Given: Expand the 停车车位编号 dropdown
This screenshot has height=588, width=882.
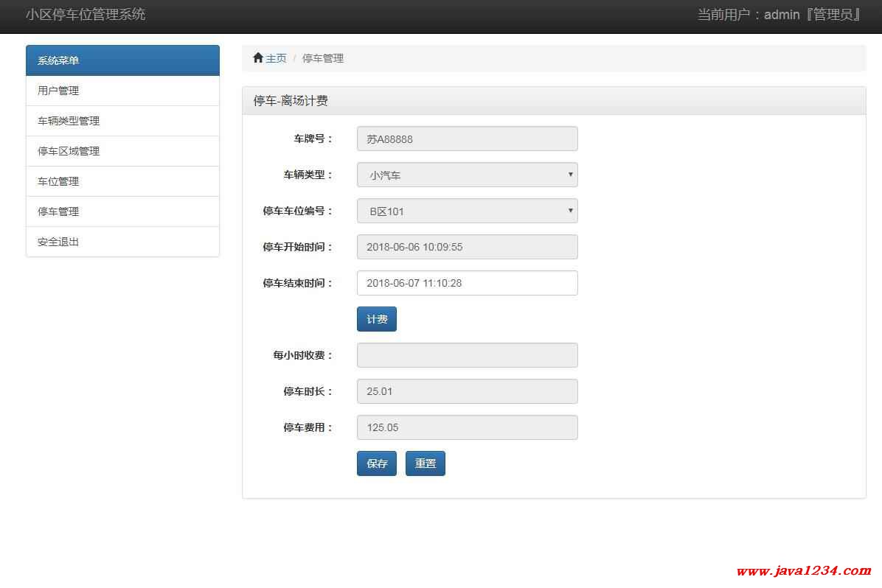Looking at the screenshot, I should tap(467, 211).
